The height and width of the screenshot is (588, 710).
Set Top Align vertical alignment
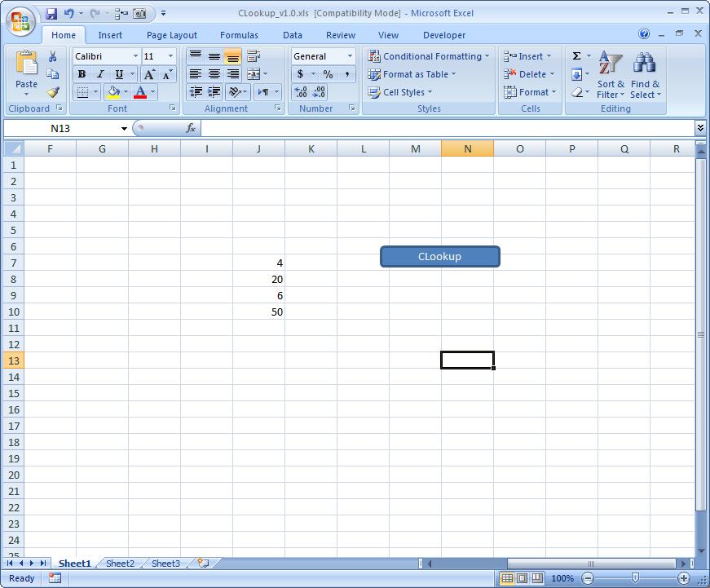(196, 56)
